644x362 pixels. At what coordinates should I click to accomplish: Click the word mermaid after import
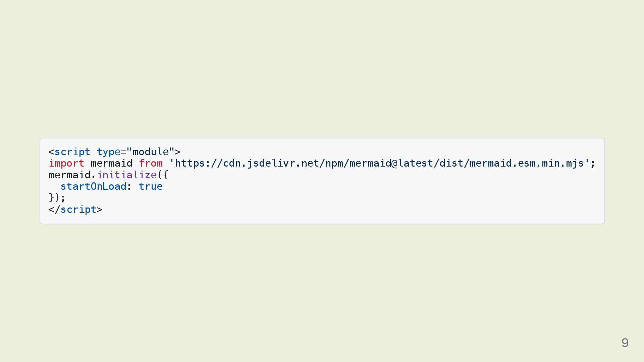tap(111, 164)
